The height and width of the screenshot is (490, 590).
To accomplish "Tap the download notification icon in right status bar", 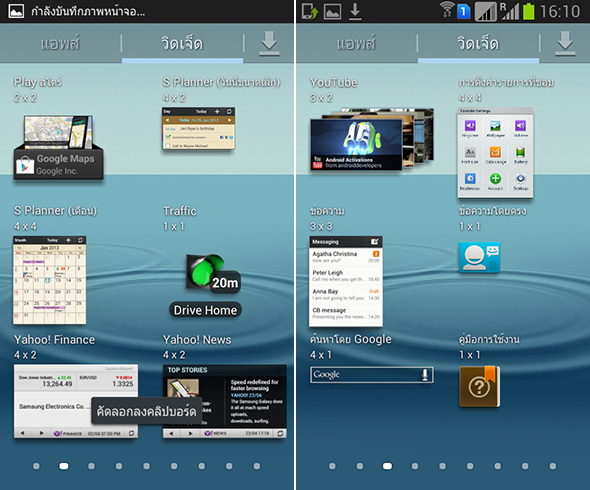I will pyautogui.click(x=355, y=11).
